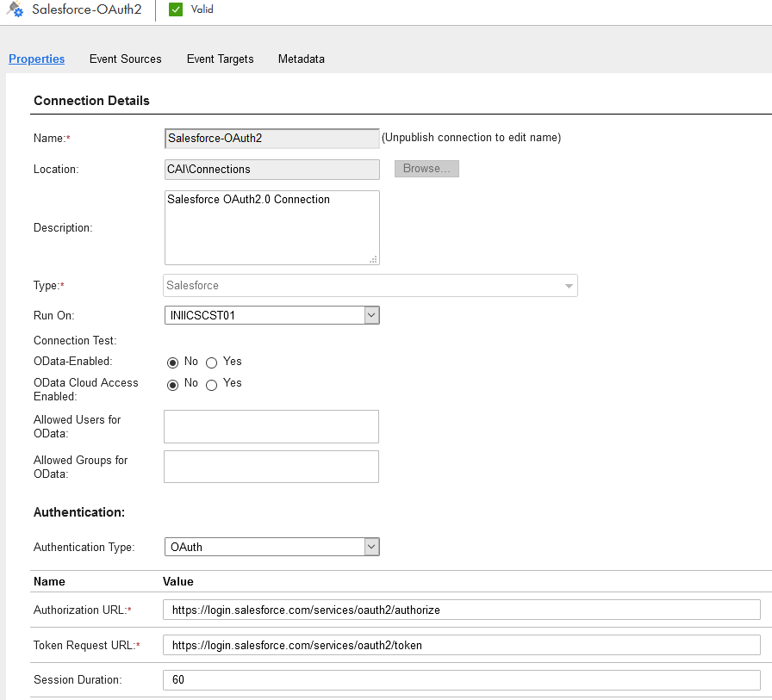772x700 pixels.
Task: Click the Location field showing CAI\Connections
Action: (271, 170)
